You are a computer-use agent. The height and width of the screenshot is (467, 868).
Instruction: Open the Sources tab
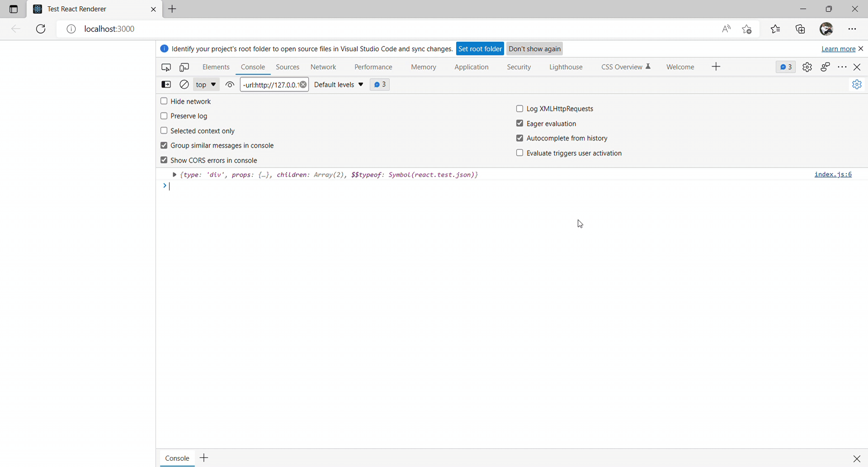coord(288,67)
